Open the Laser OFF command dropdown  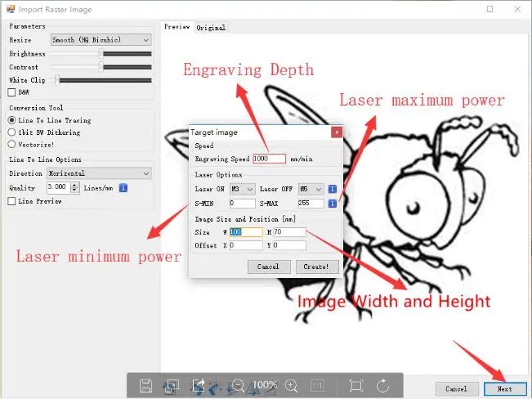tap(311, 189)
